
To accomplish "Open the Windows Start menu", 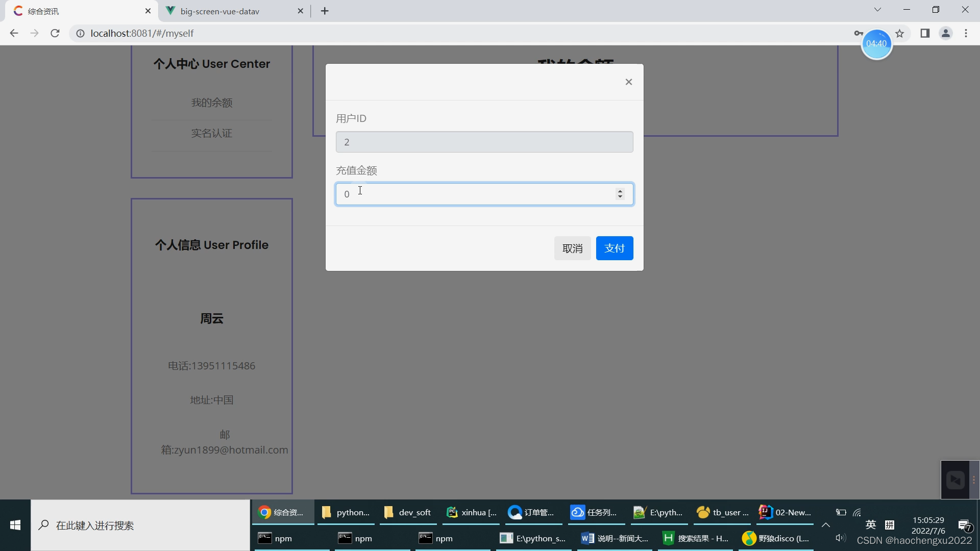I will click(x=15, y=525).
